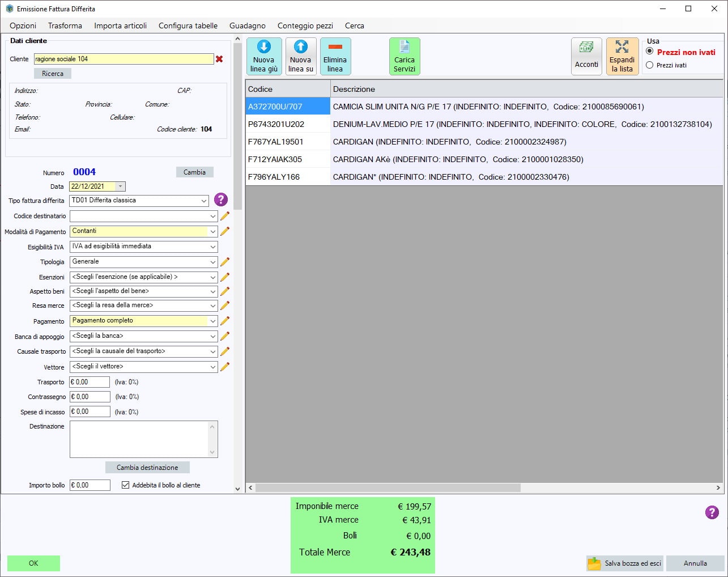This screenshot has height=577, width=728.
Task: Open the Opzioni menu
Action: click(x=23, y=26)
